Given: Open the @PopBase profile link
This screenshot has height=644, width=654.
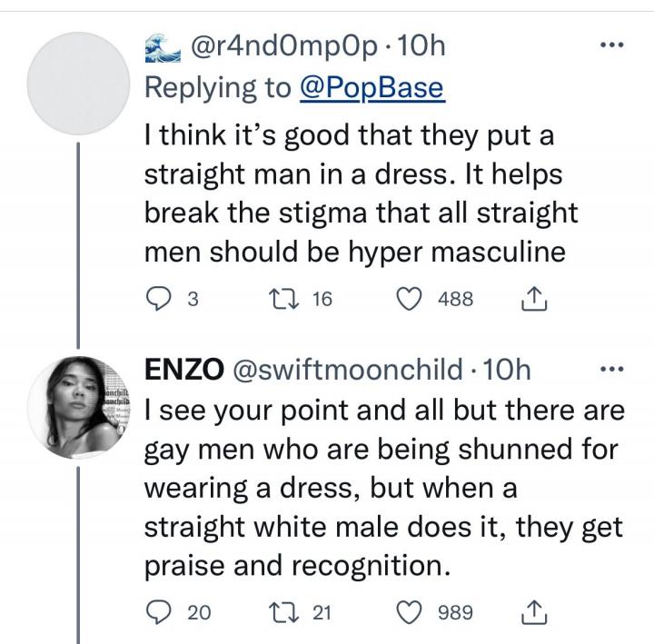Looking at the screenshot, I should click(371, 87).
